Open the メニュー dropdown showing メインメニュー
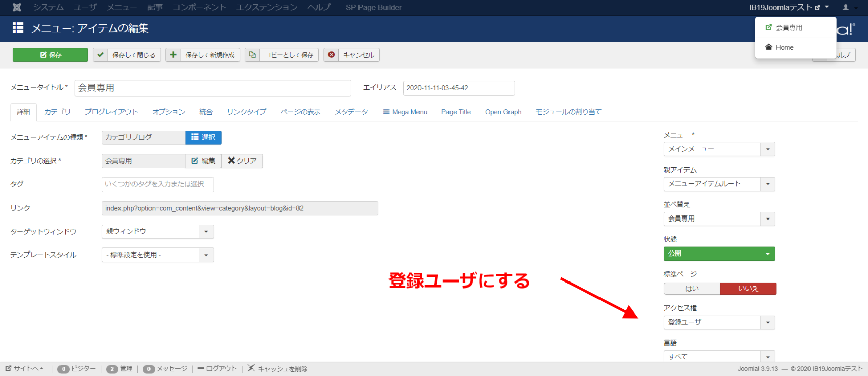The height and width of the screenshot is (376, 868). tap(719, 149)
